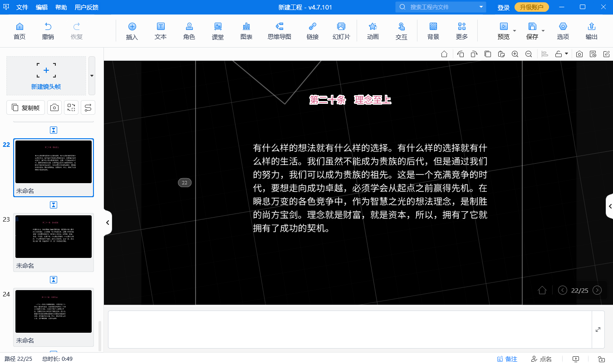Select frame 24 thumbnail
The height and width of the screenshot is (364, 613).
pos(54,311)
